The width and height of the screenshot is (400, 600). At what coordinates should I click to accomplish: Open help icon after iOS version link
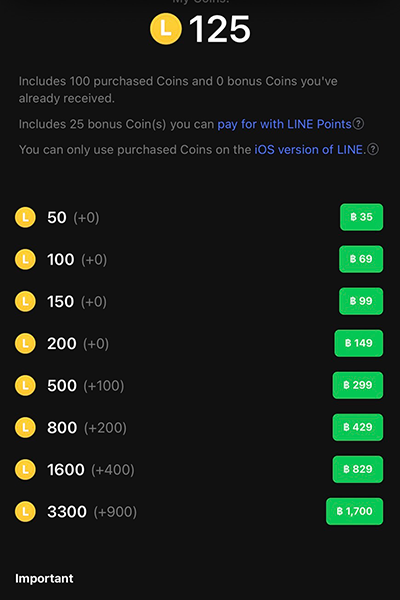373,149
